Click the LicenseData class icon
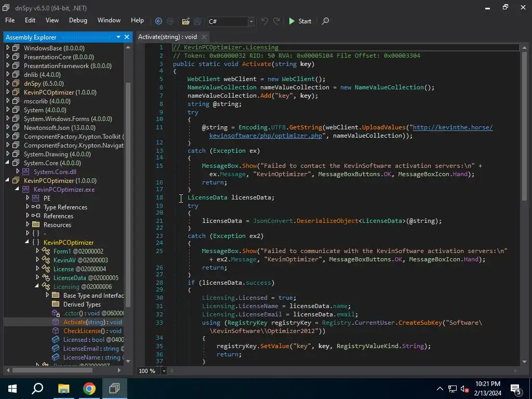The height and width of the screenshot is (399, 532). 46,277
